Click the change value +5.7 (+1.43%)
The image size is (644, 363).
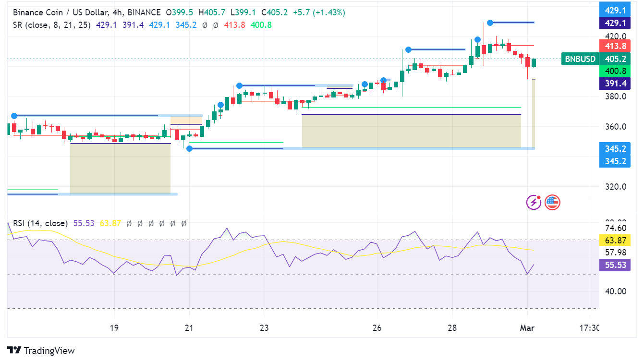coord(319,12)
